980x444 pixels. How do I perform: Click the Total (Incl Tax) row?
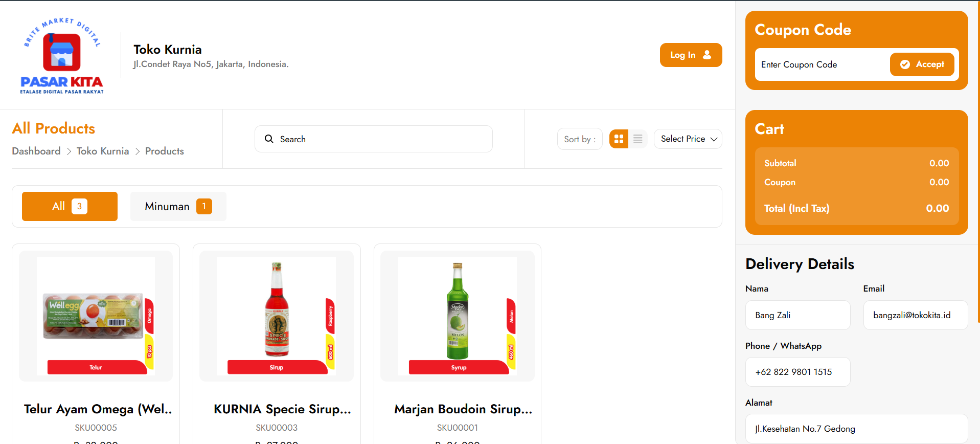pos(856,208)
